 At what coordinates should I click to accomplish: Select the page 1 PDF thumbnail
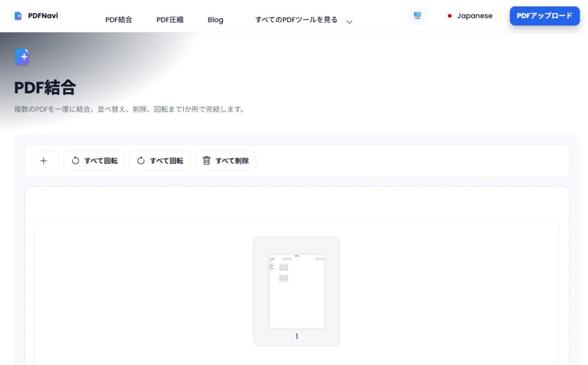296,291
